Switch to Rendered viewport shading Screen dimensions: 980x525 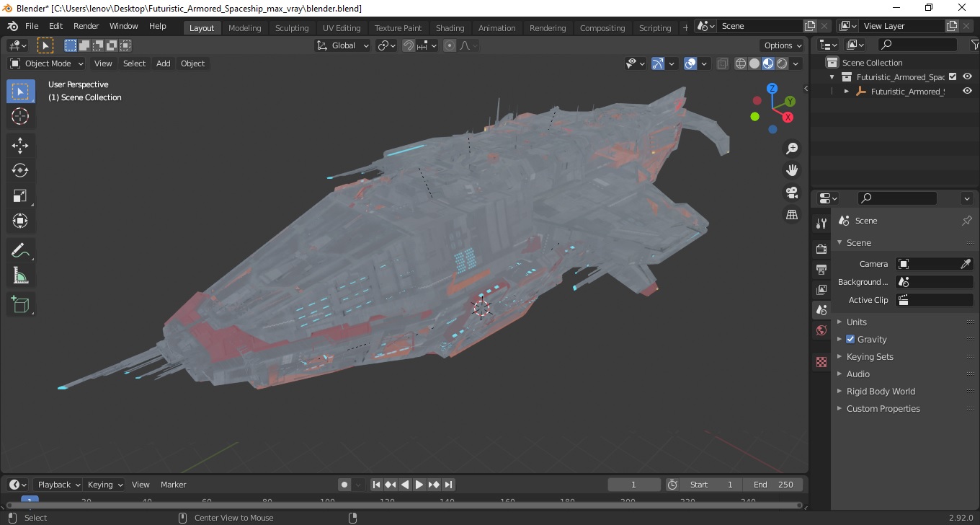pos(782,63)
